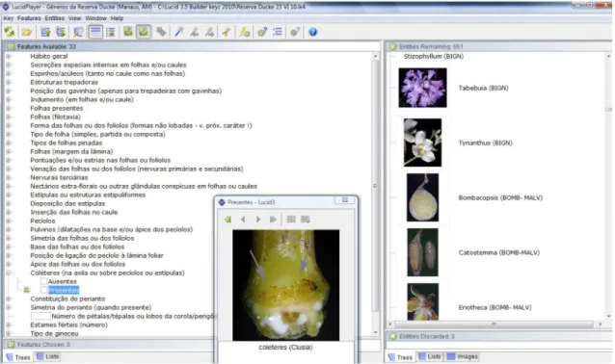Image resolution: width=615 pixels, height=364 pixels.
Task: Go to first image in Presentes popup
Action: pos(227,220)
